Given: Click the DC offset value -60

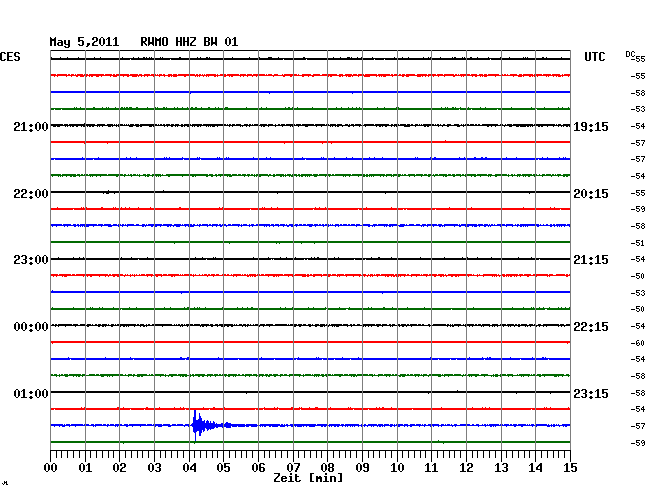Looking at the screenshot, I should 638,343.
